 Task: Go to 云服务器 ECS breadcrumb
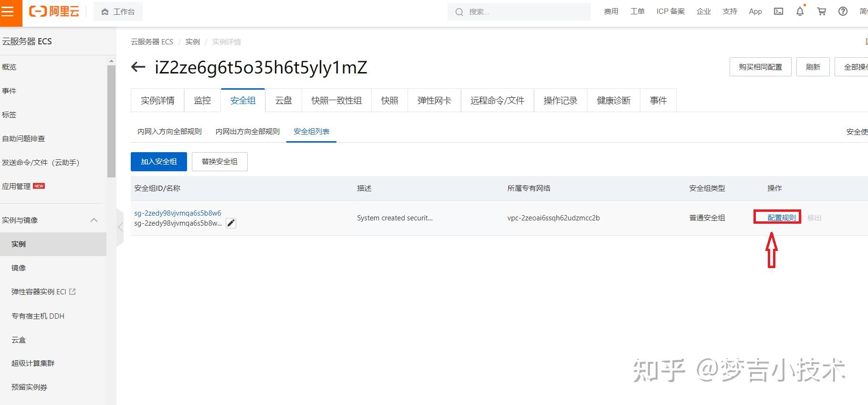pos(152,42)
